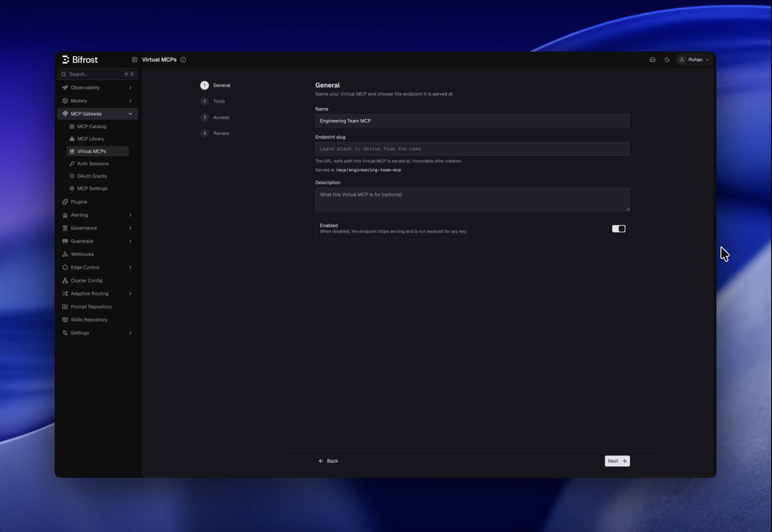Screen dimensions: 772x532
Task: Click the Cluster Config network icon
Action: (65, 281)
